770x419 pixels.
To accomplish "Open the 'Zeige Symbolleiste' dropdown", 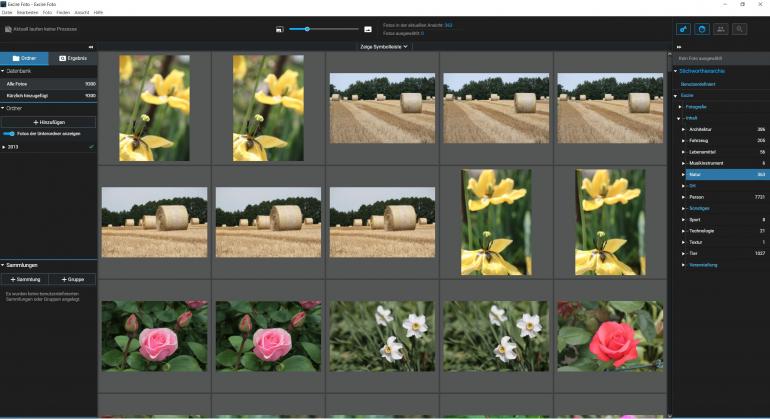I will click(384, 46).
